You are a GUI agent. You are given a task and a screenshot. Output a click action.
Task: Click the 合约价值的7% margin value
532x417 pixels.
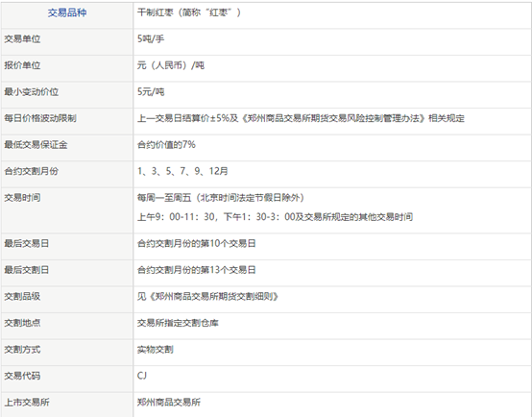(x=166, y=145)
